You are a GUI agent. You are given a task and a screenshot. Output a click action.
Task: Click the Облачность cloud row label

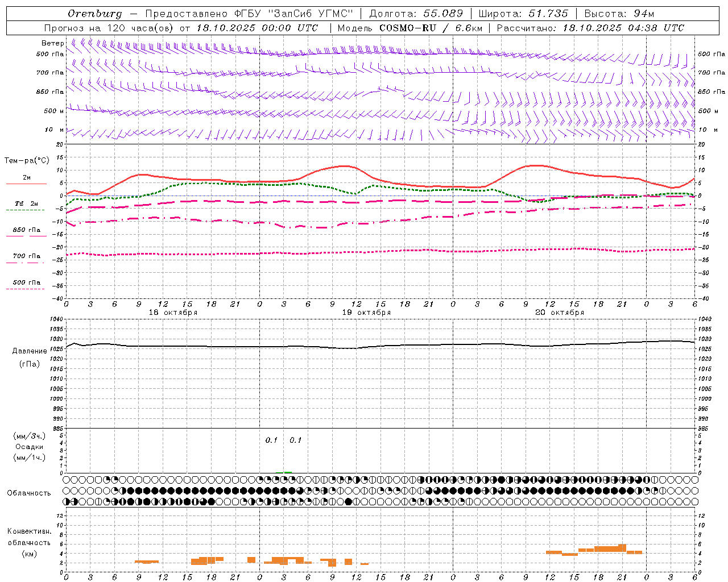pos(29,493)
